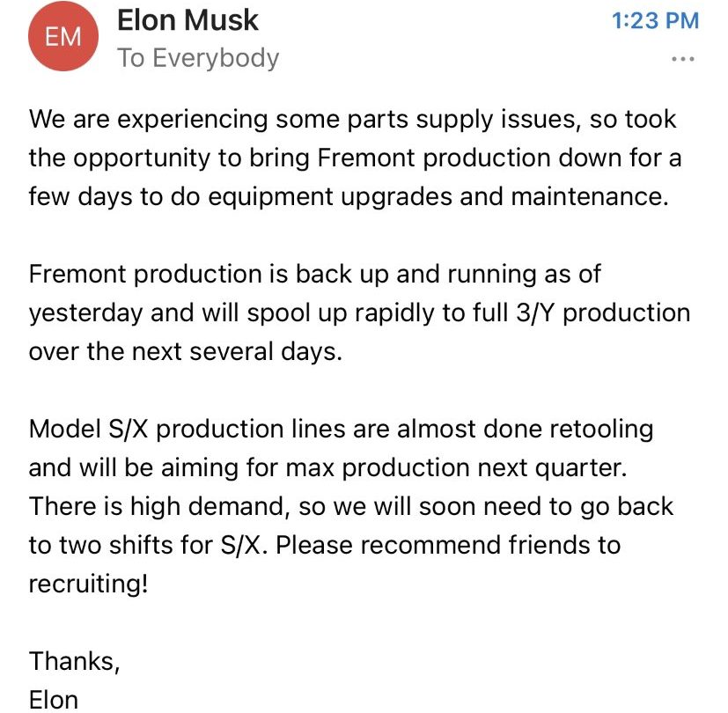This screenshot has width=728, height=713.
Task: Click the first paragraph about supply issues
Action: pos(352,158)
